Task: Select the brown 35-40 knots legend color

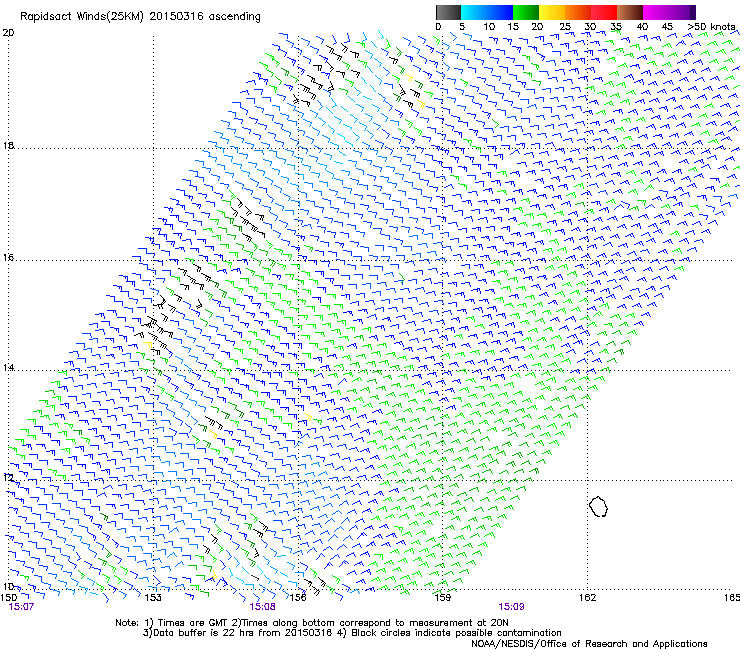Action: (x=630, y=12)
